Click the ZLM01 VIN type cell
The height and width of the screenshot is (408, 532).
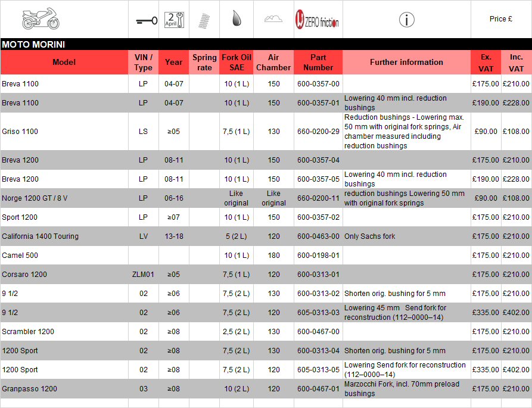pos(143,275)
